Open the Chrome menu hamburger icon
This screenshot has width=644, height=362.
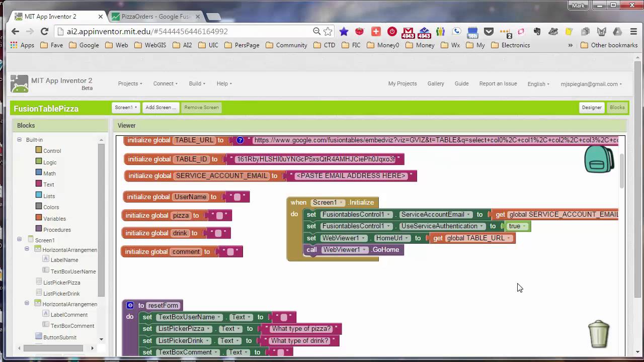pyautogui.click(x=633, y=31)
